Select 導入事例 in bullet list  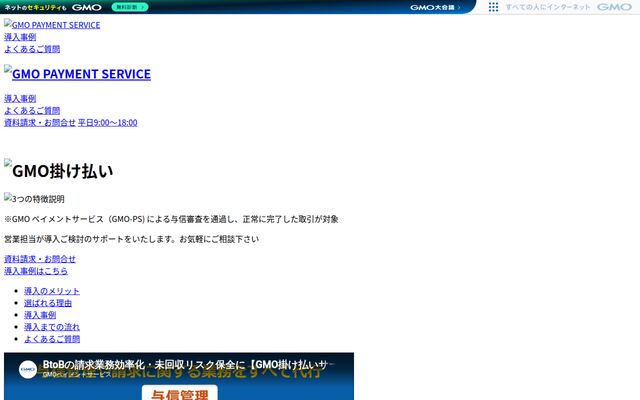(40, 315)
